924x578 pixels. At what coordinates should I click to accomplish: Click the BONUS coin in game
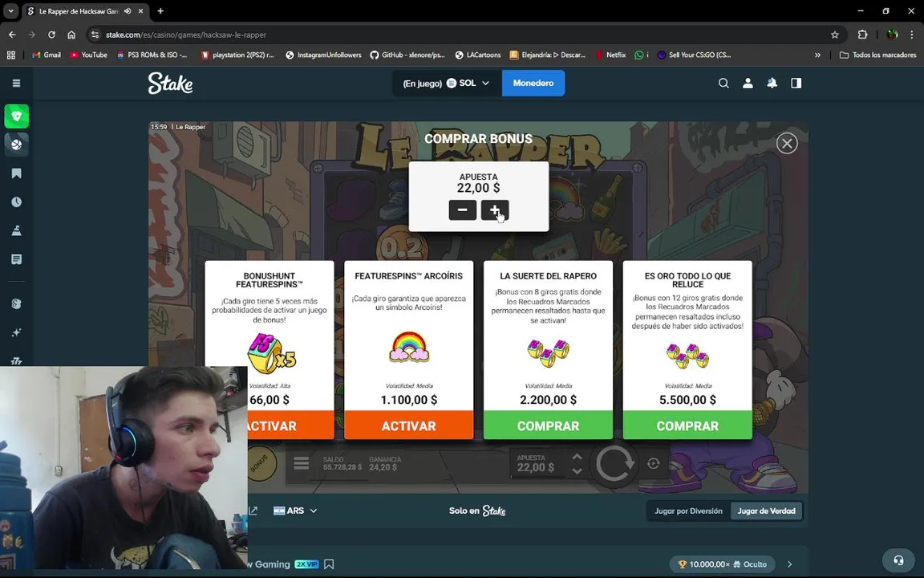pyautogui.click(x=261, y=463)
